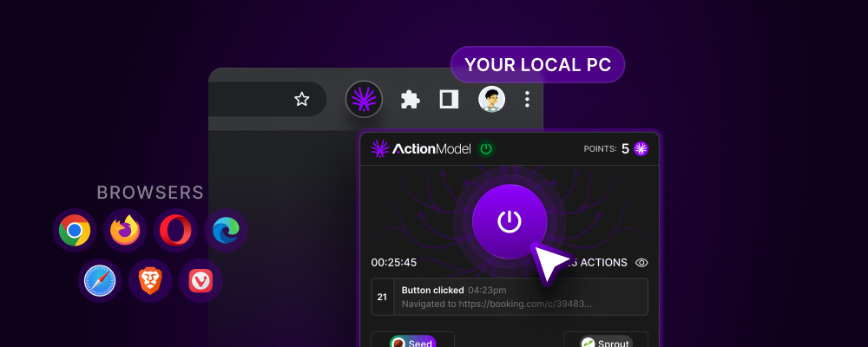Click the BROWSERS heading text
The image size is (868, 347).
tap(150, 193)
